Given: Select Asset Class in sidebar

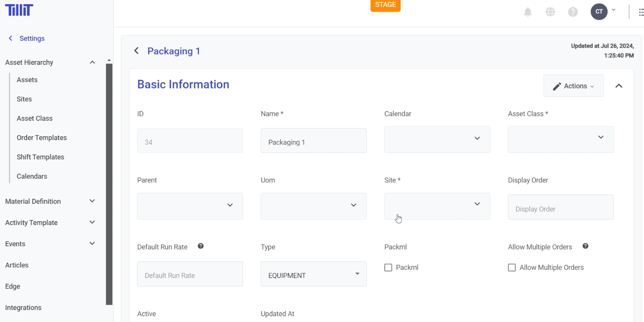Looking at the screenshot, I should (x=34, y=119).
